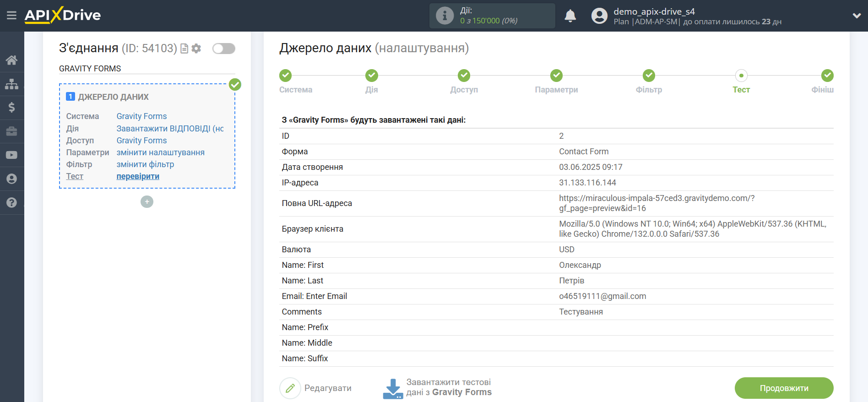Open the connection settings gear icon
Screen dimensions: 868x402
[x=196, y=49]
